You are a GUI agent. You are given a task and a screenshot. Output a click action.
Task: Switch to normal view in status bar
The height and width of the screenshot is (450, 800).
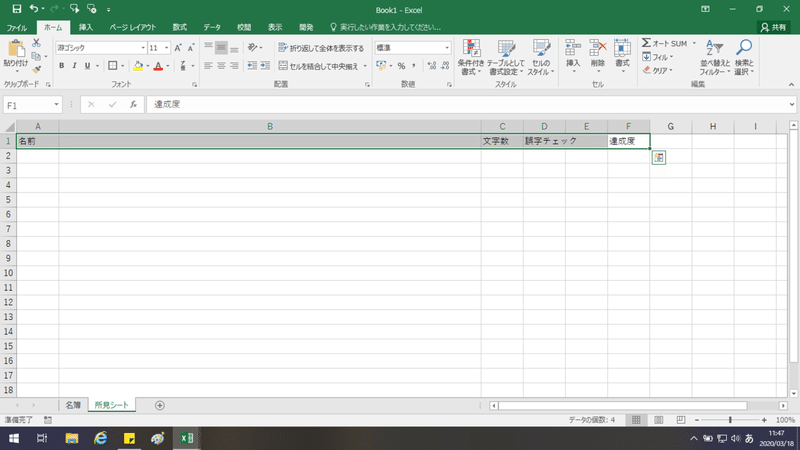click(636, 420)
